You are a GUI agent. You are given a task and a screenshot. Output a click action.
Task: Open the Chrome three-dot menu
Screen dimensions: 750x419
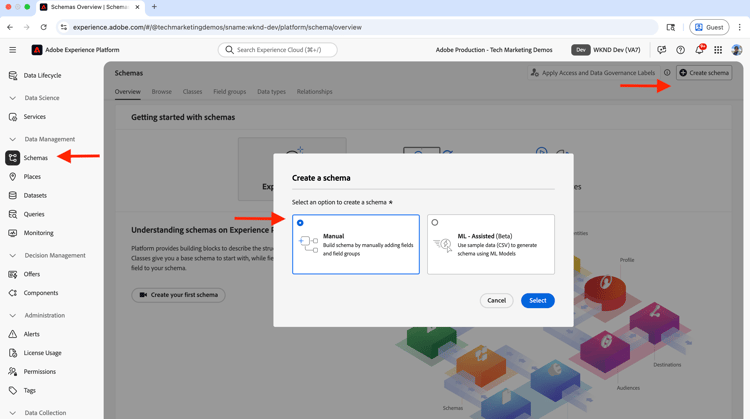click(739, 27)
